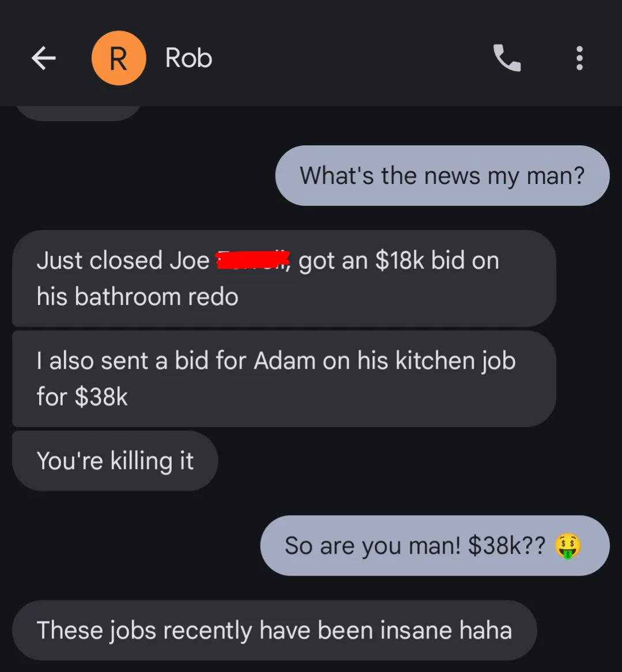Image resolution: width=622 pixels, height=672 pixels.
Task: Select the "So are you man! $38k??" message
Action: coord(435,545)
